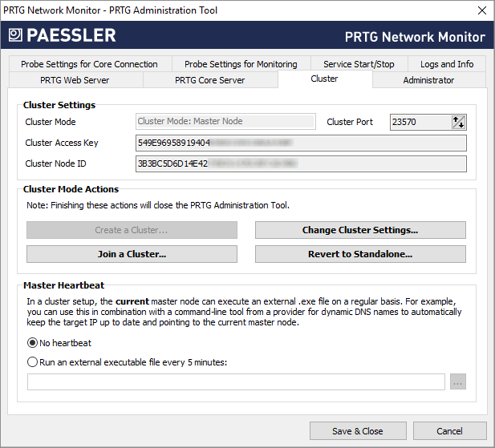Open Probe Settings for Core Connection tab

coord(90,64)
